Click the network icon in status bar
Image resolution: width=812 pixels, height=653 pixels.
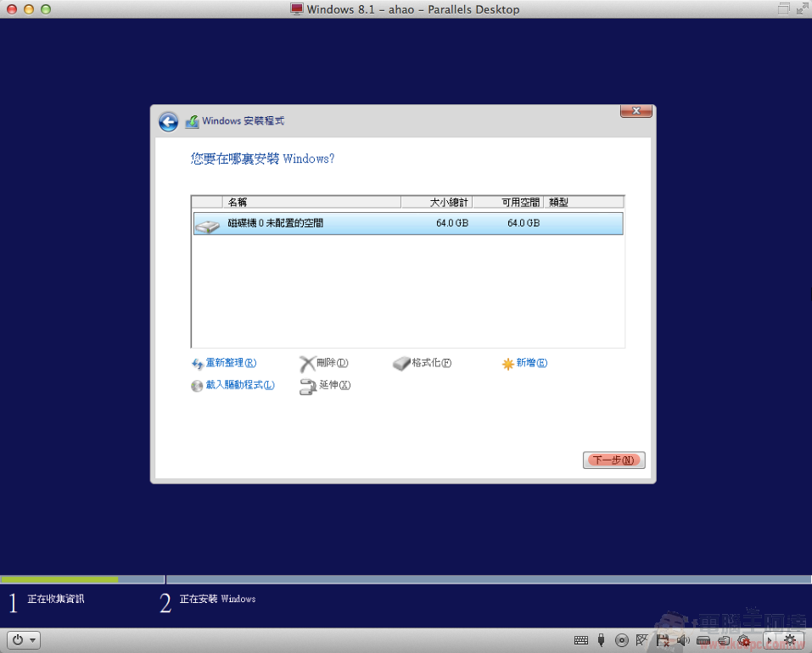641,640
